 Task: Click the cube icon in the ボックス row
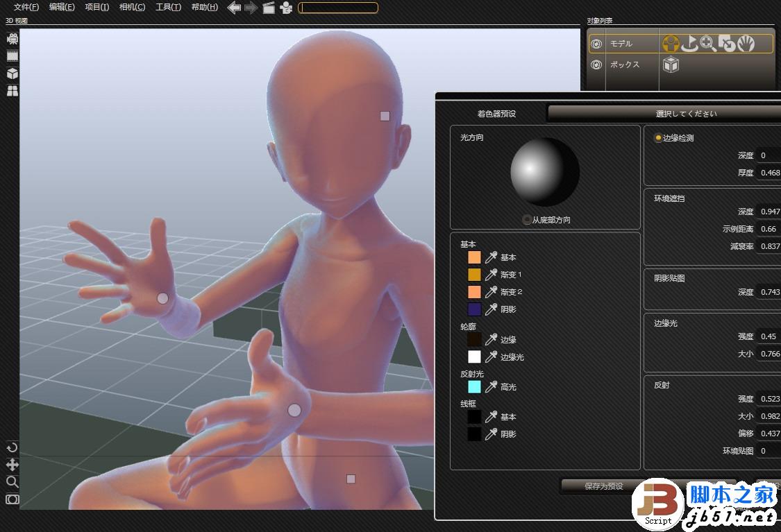tap(671, 64)
